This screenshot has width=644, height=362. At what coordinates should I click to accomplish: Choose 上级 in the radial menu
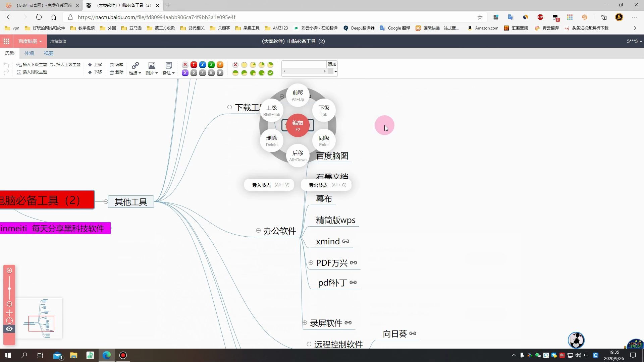point(272,110)
